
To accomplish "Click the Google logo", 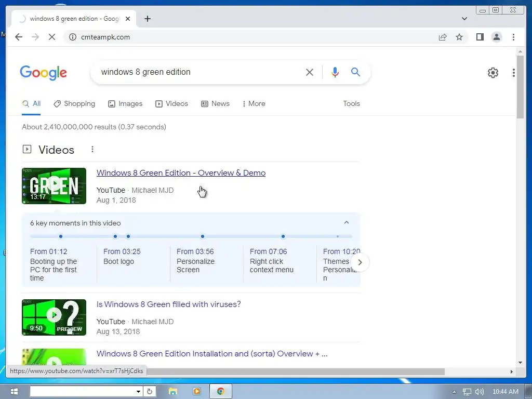I will 44,73.
